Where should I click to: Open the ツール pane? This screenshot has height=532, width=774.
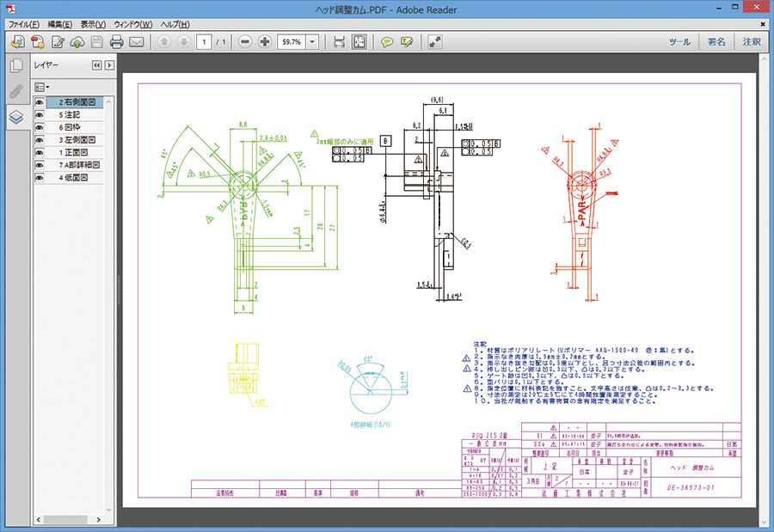click(679, 41)
